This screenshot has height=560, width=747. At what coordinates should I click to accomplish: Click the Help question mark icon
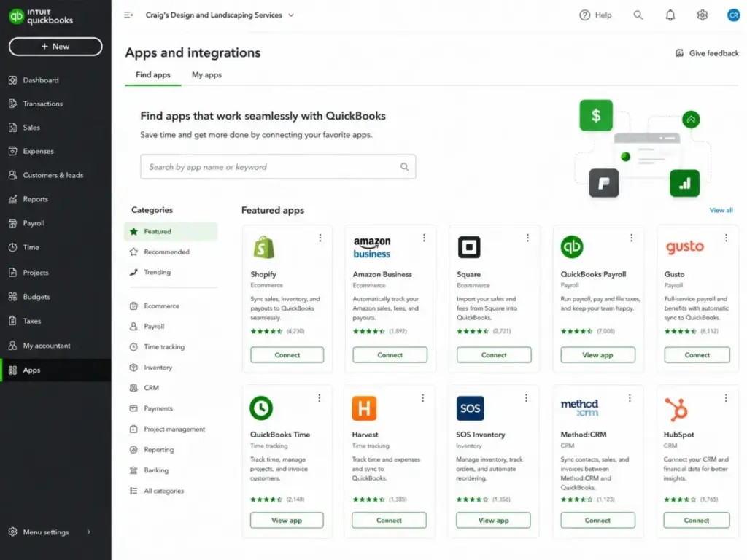[x=584, y=15]
